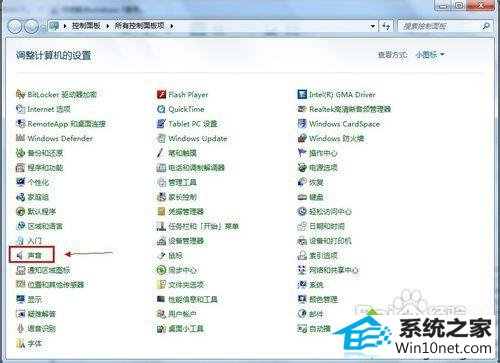Open 语音识别 (Speech Recognition) microphone icon
The height and width of the screenshot is (363, 500).
(x=21, y=328)
